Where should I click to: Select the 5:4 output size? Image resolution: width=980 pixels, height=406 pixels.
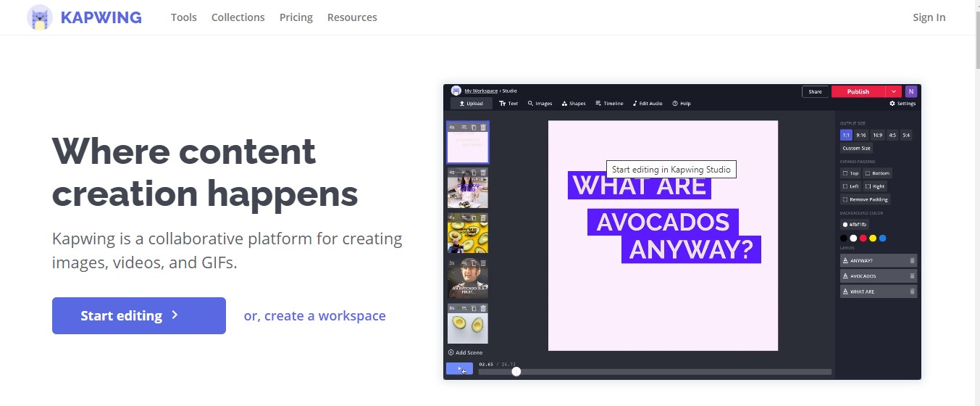pyautogui.click(x=906, y=135)
